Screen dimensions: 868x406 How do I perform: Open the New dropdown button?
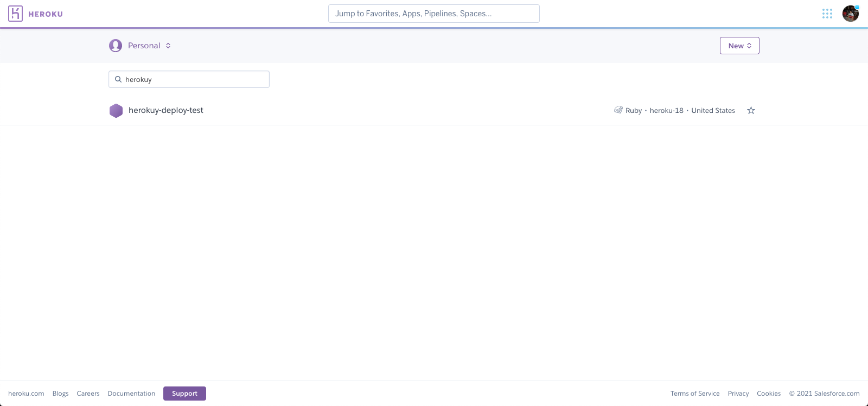coord(739,46)
